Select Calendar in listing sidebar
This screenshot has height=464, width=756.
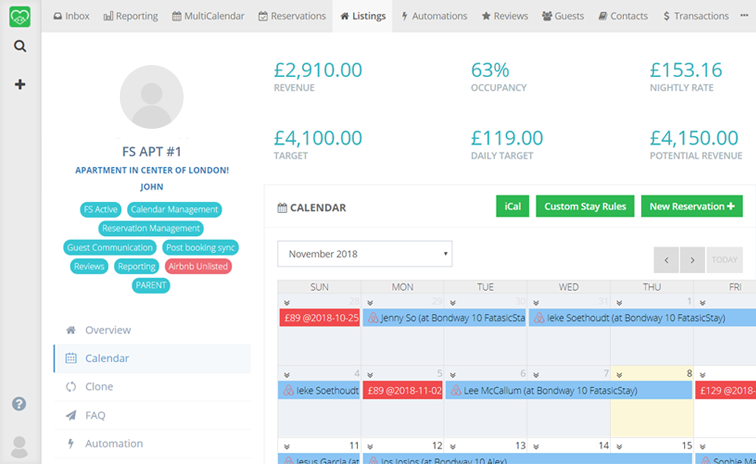152,358
